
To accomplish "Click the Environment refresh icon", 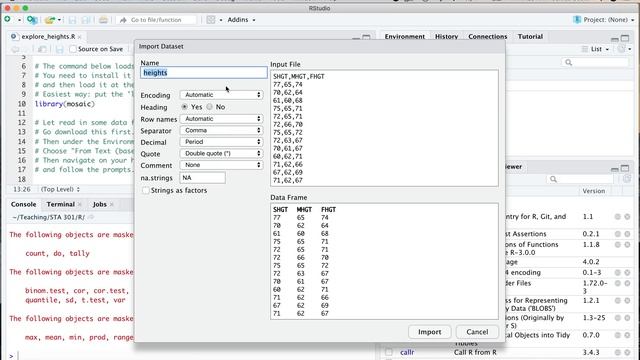I will 621,49.
